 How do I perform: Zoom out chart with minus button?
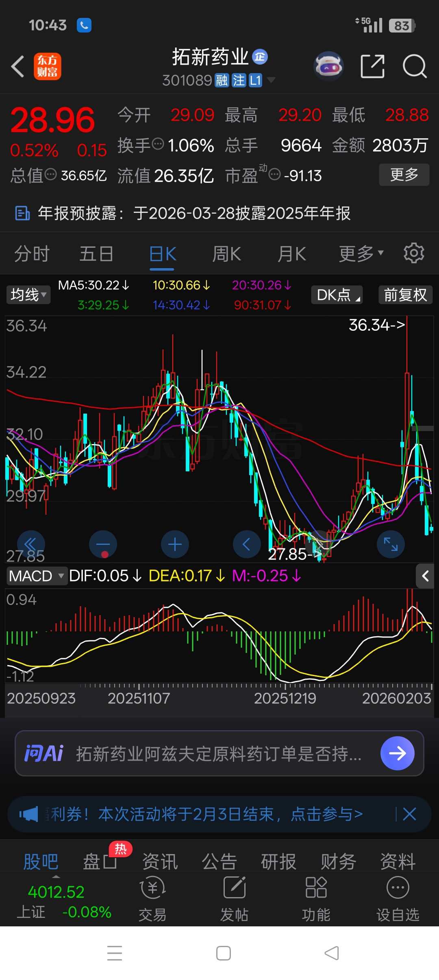click(x=103, y=544)
